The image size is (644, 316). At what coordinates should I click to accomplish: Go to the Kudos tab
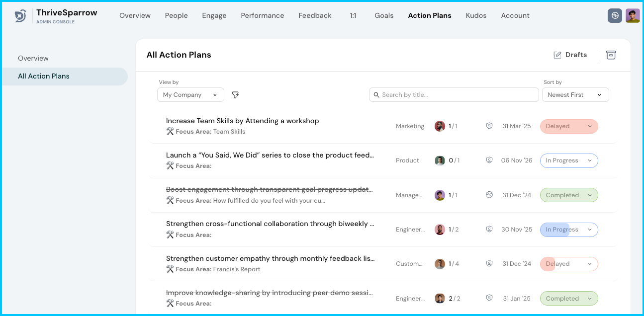[x=476, y=16]
